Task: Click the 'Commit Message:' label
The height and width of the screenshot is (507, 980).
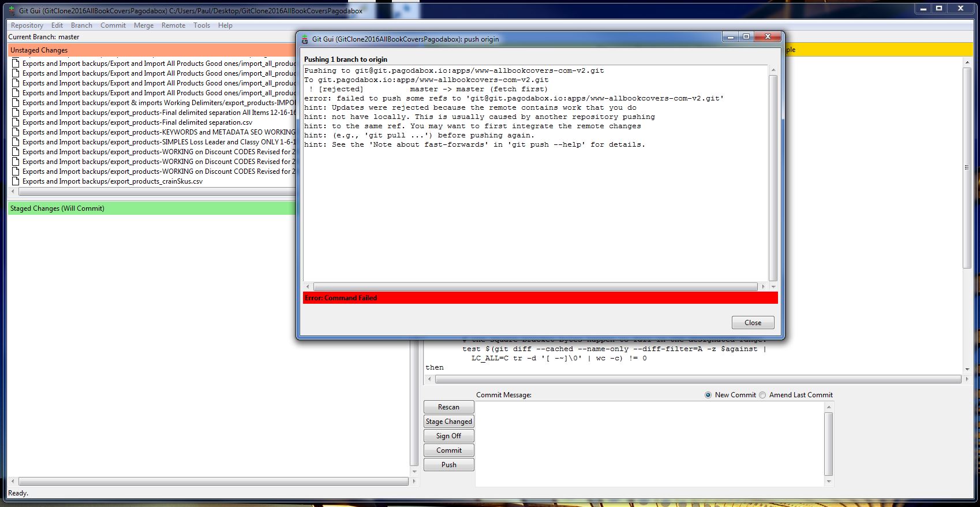Action: [504, 395]
